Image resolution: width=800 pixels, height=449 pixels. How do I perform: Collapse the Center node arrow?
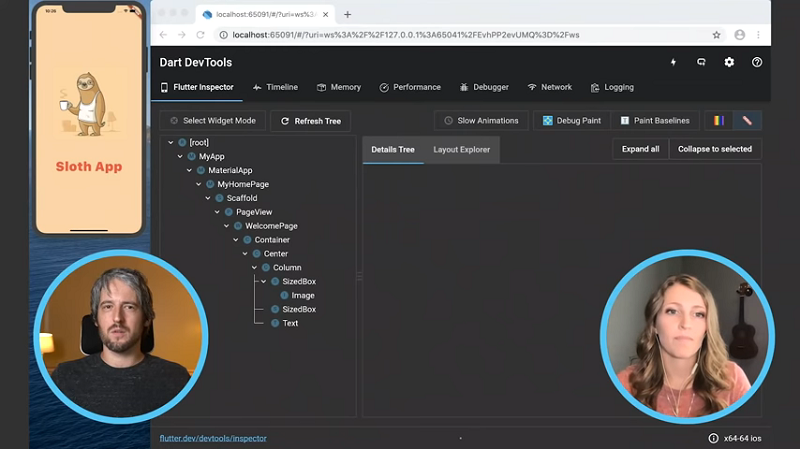click(245, 254)
